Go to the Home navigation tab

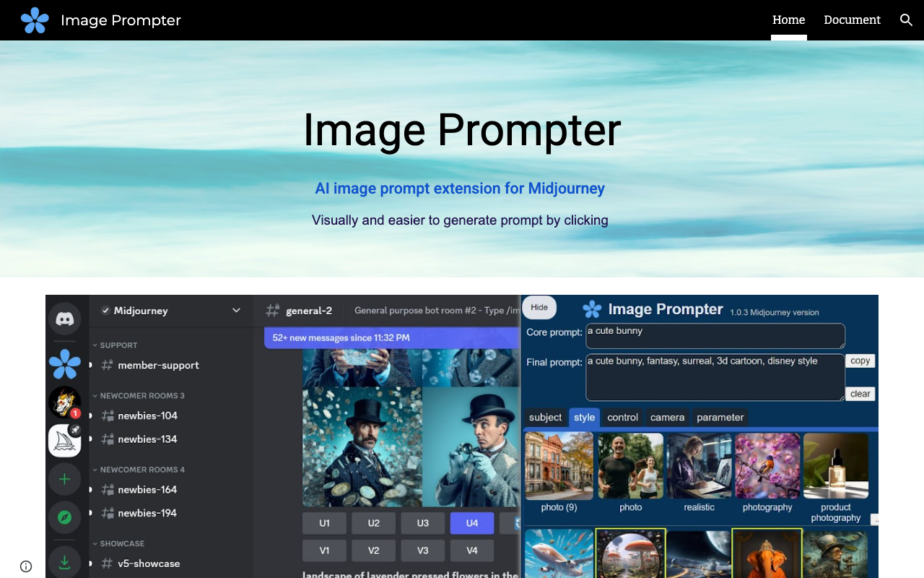click(788, 20)
